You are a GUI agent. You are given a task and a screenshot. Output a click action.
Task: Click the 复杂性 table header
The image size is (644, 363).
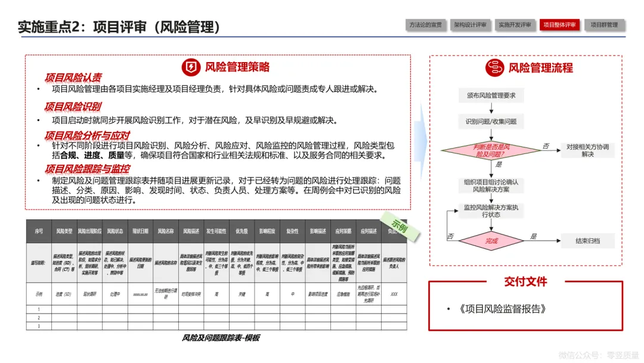pos(292,232)
